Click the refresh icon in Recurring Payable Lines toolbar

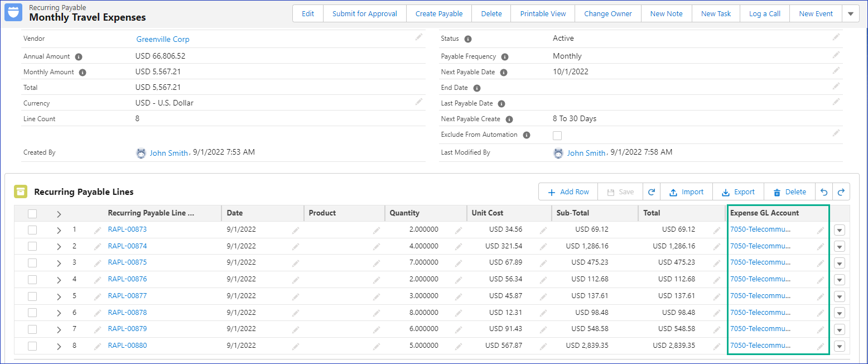pyautogui.click(x=651, y=192)
